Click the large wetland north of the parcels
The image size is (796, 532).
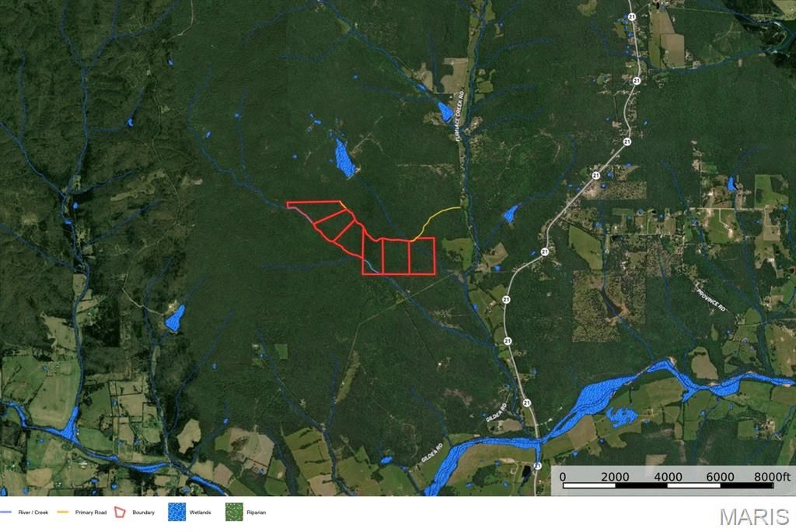pyautogui.click(x=343, y=158)
